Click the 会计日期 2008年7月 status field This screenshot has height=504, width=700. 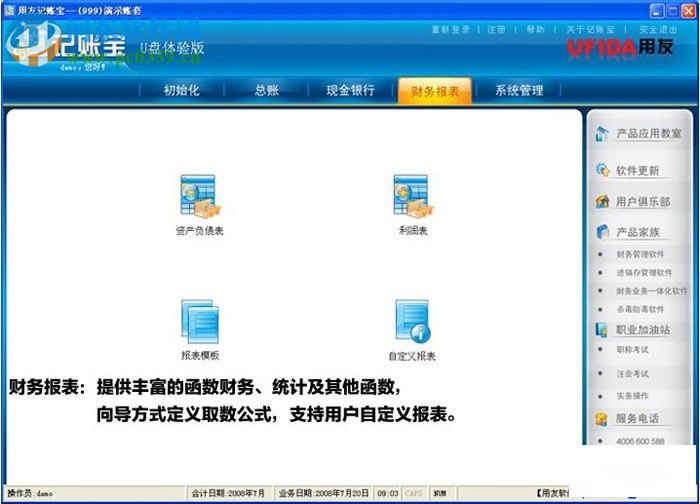point(228,493)
